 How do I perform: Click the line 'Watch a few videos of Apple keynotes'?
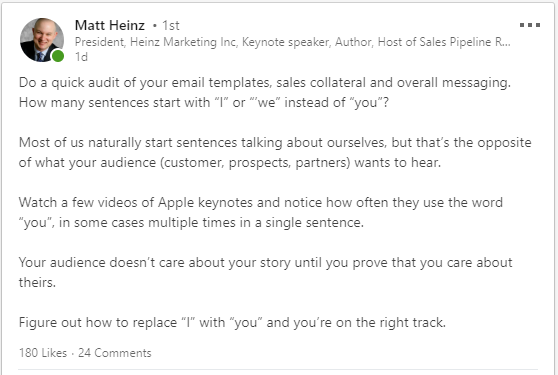tap(260, 202)
